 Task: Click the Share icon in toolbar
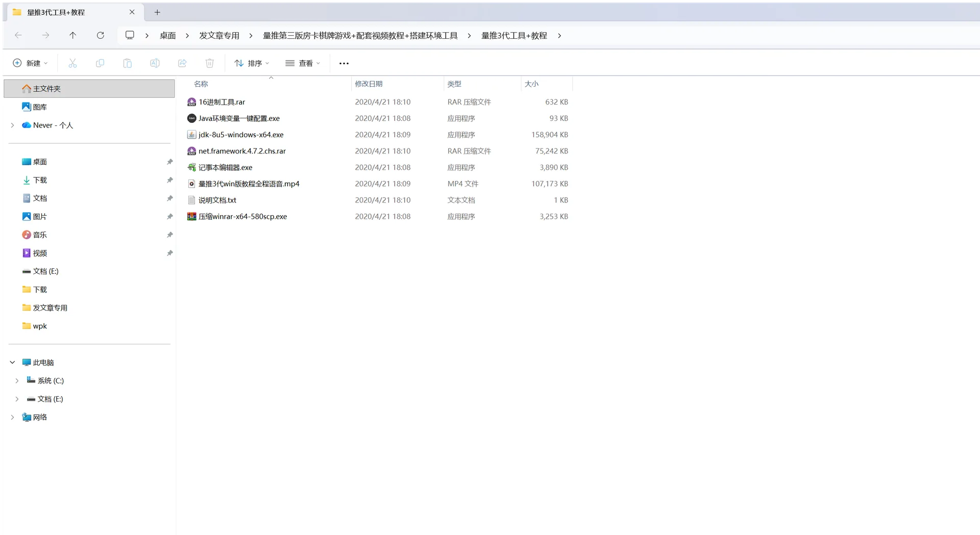click(182, 63)
